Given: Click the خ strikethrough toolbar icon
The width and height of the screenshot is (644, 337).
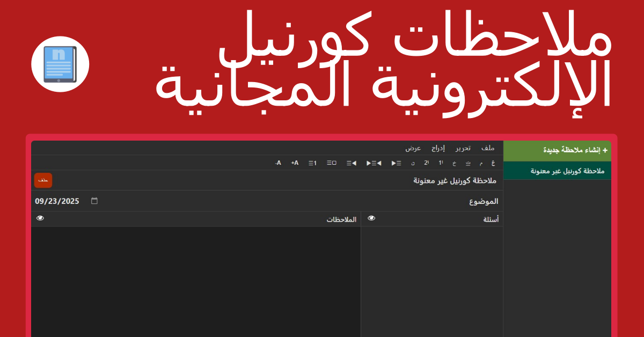Looking at the screenshot, I should [454, 163].
